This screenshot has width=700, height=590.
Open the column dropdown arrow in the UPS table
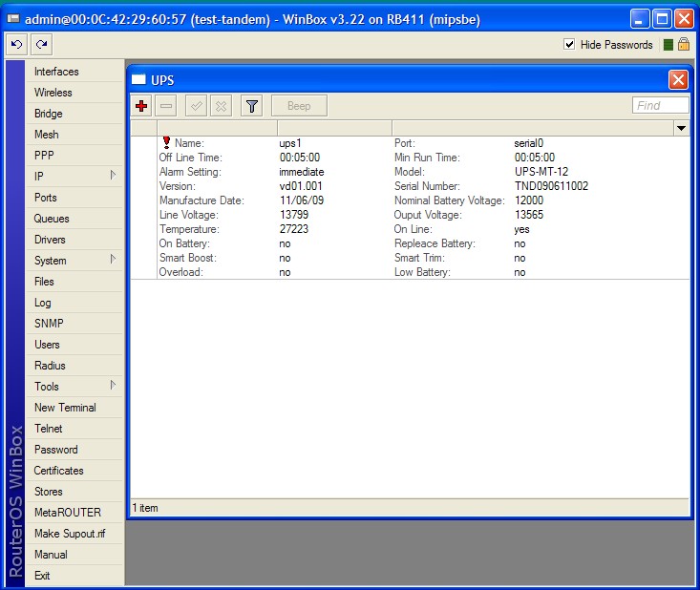(681, 129)
